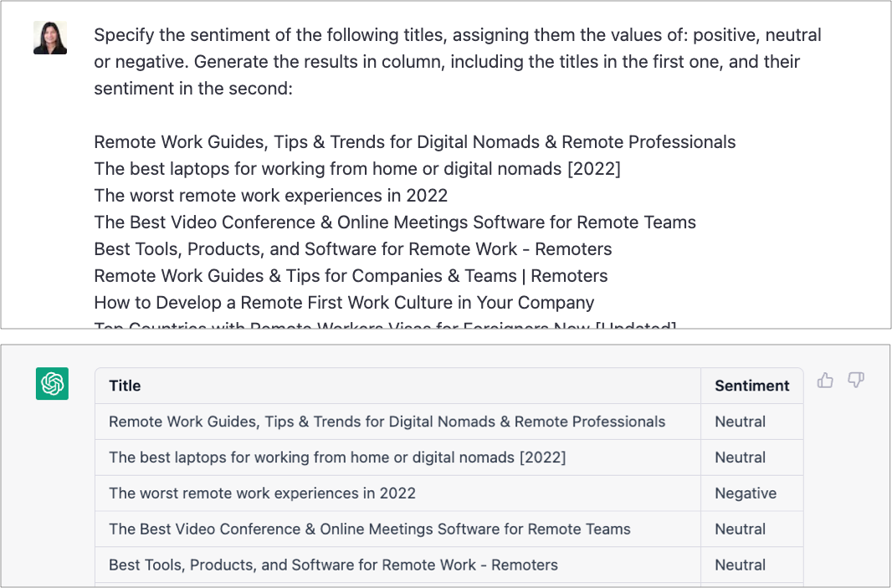Click the table title cell about best laptops

tap(337, 458)
